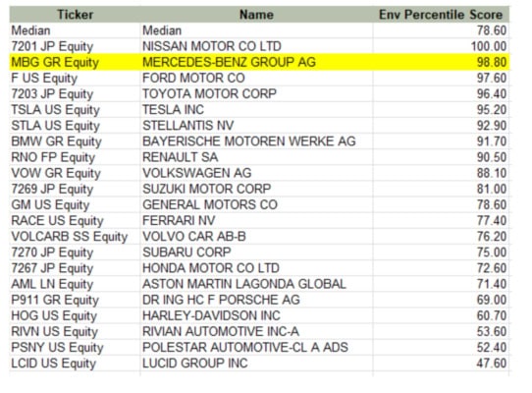Select the VOLKSWAGEN AG name cell
Screen dimensions: 532x393
[x=256, y=173]
